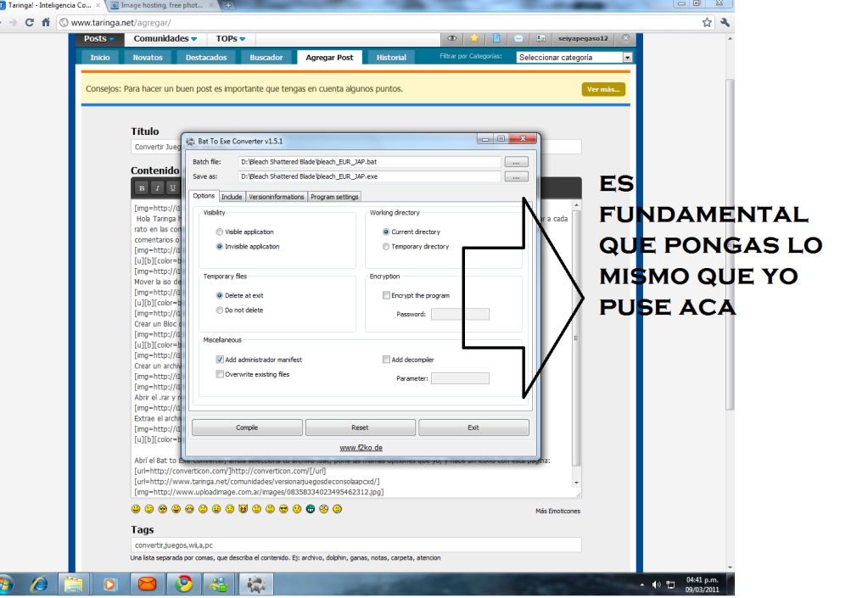Image resolution: width=868 pixels, height=598 pixels.
Task: Select Current directory radio button
Action: (386, 232)
